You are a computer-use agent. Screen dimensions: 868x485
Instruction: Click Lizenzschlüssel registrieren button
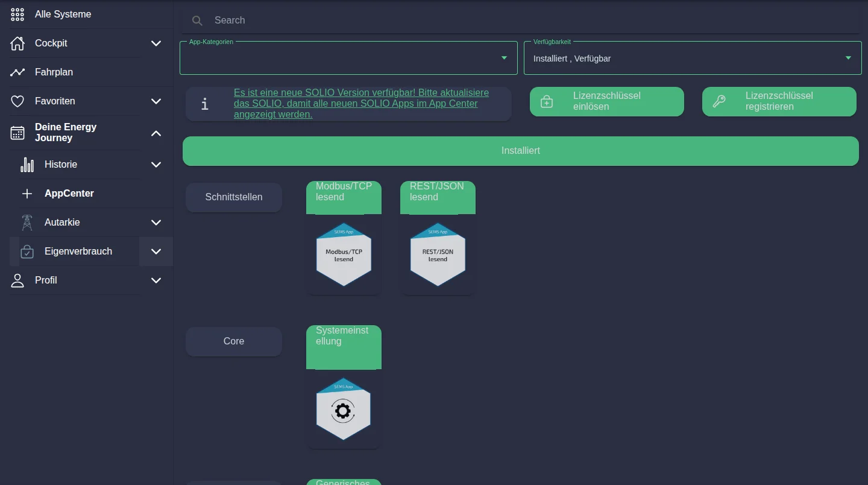tap(779, 101)
